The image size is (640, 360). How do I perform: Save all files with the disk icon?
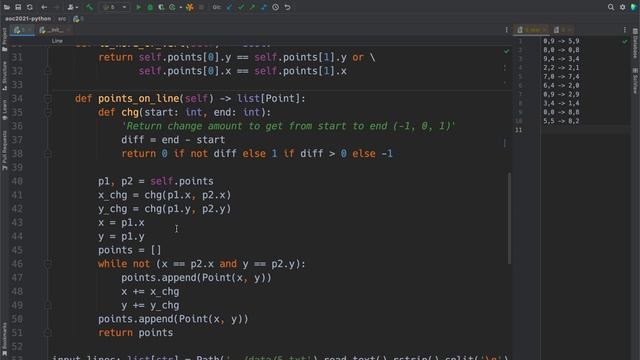point(18,7)
